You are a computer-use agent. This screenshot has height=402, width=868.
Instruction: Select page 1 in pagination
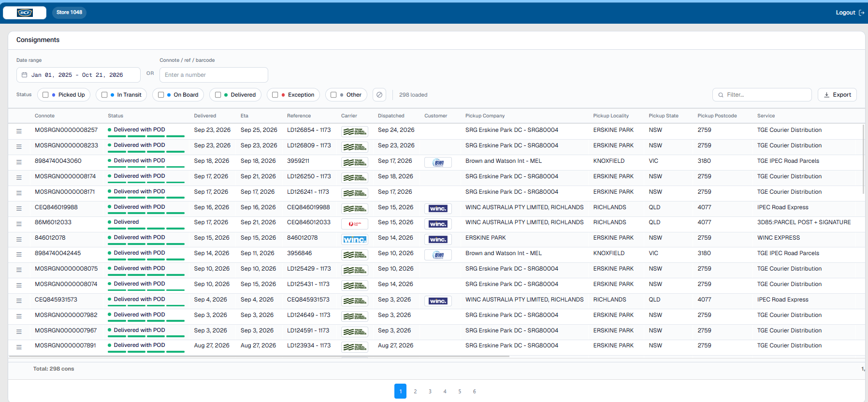[400, 391]
